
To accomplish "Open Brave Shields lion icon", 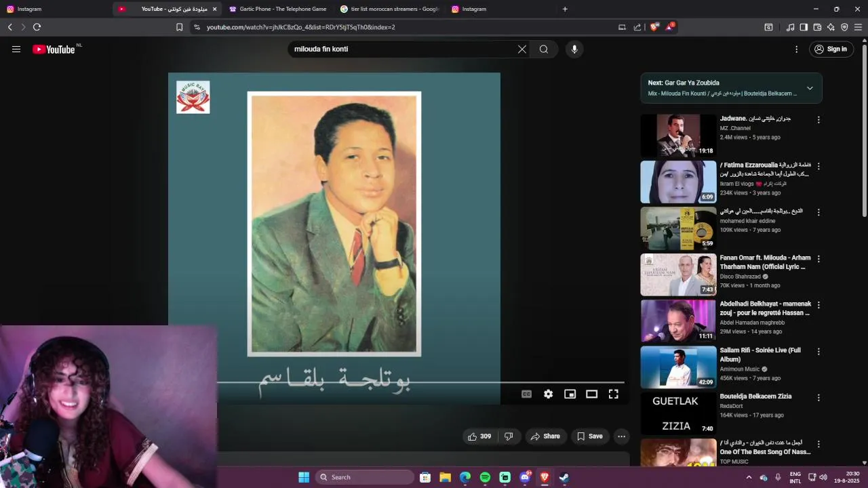I will [654, 27].
